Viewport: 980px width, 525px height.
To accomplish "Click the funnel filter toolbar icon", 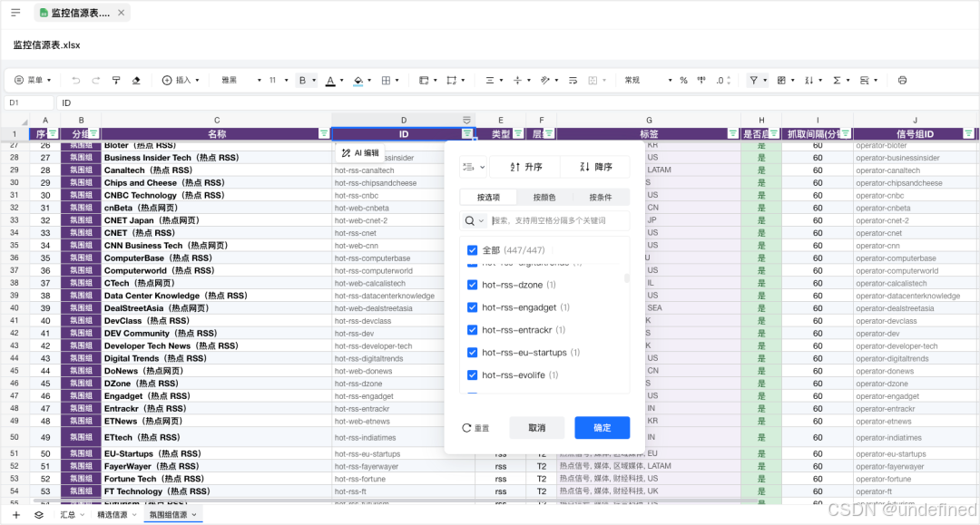I will point(754,80).
